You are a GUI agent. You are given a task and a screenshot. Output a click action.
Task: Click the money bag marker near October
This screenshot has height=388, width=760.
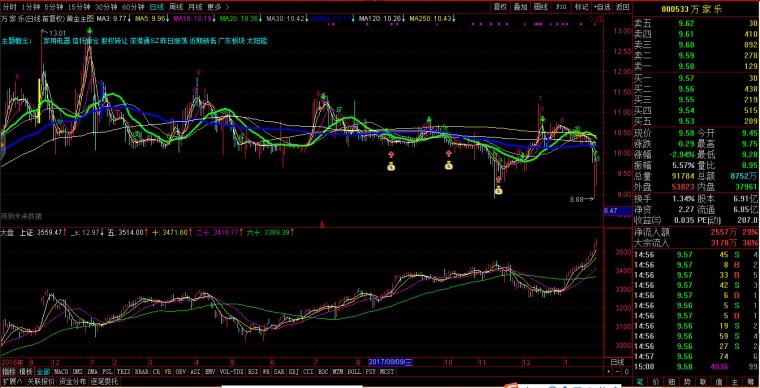(x=449, y=166)
